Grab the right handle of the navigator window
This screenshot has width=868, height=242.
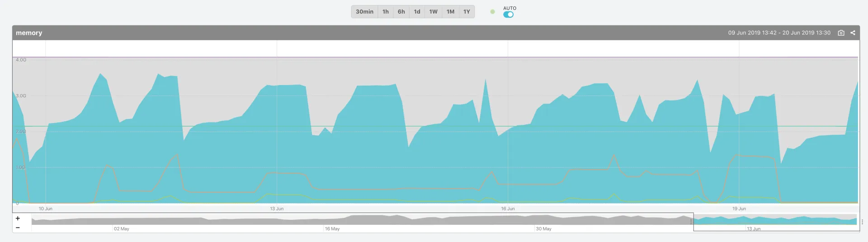[862, 222]
